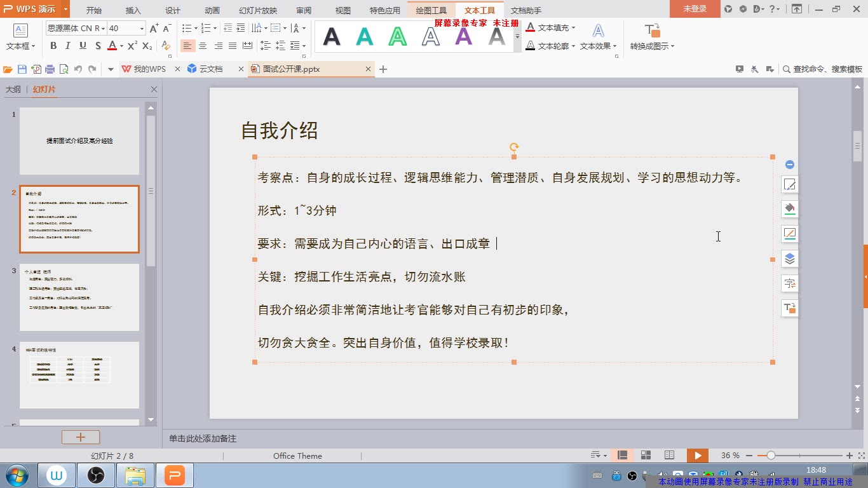This screenshot has height=488, width=868.
Task: Click the layers icon beside slide
Action: (x=790, y=259)
